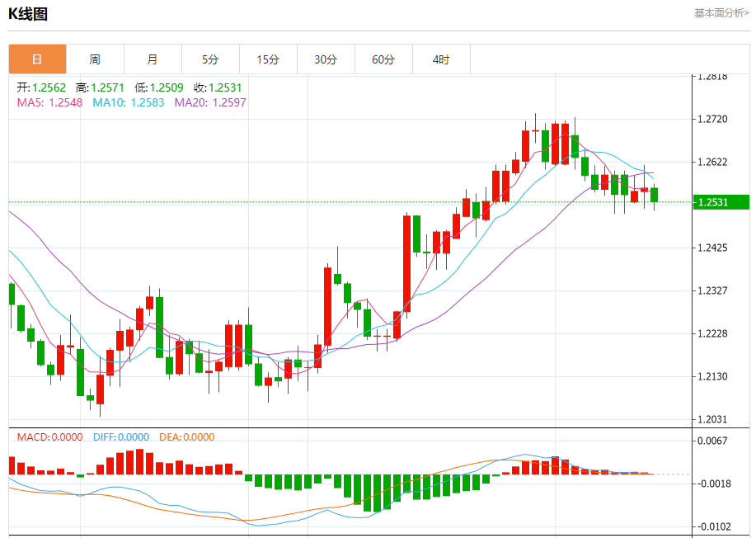Click the 高:1.2571 high price value
The height and width of the screenshot is (538, 756).
(100, 87)
